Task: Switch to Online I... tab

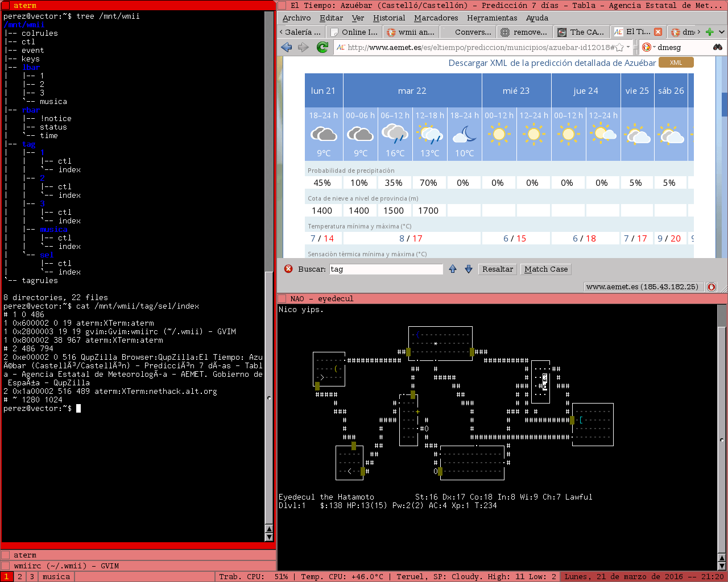Action: 354,32
